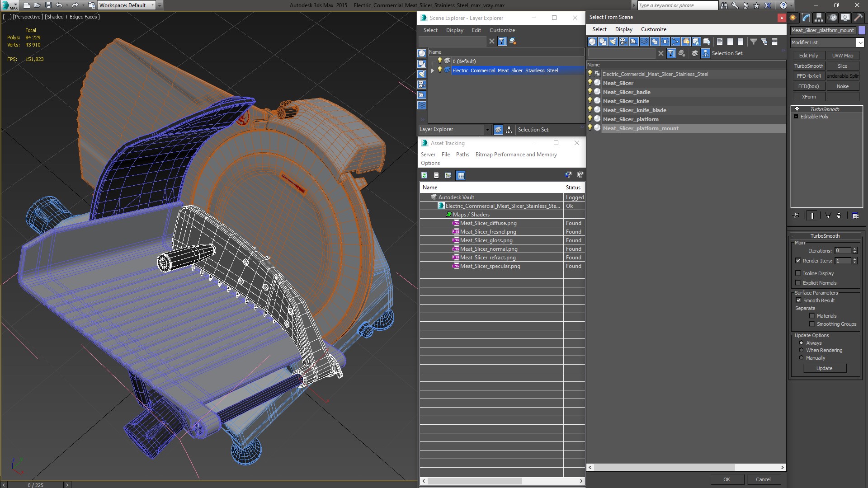The image size is (868, 488).
Task: Enable Isoline Display checkbox
Action: tap(798, 273)
